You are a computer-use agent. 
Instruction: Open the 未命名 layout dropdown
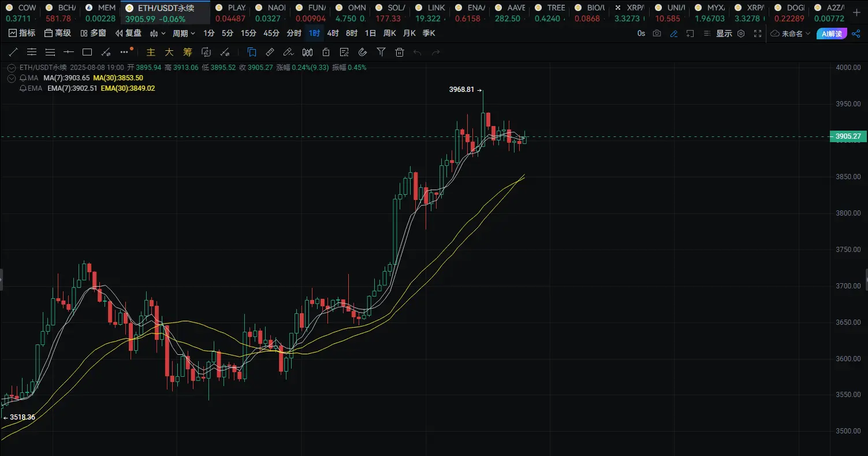point(791,34)
